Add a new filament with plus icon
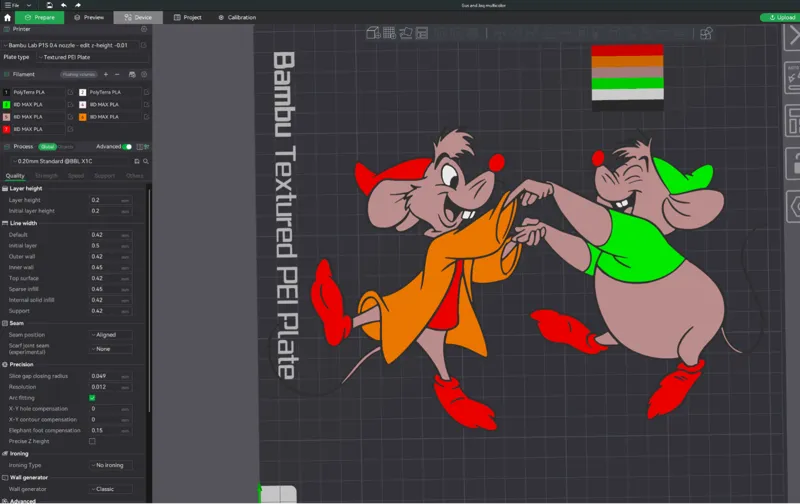 click(x=106, y=74)
